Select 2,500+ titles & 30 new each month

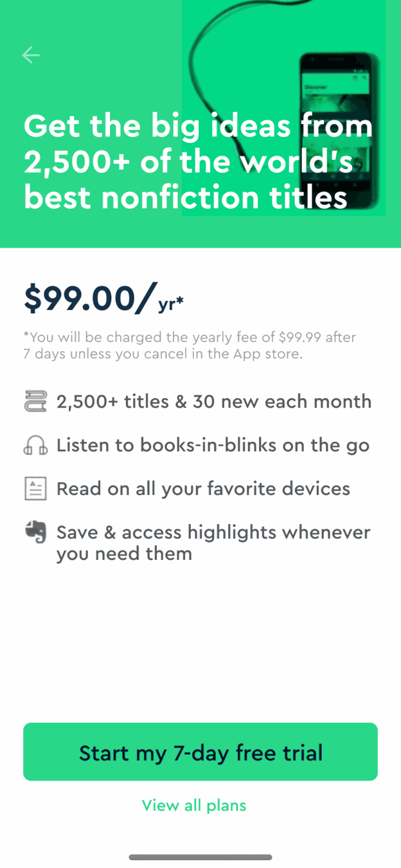pyautogui.click(x=214, y=402)
